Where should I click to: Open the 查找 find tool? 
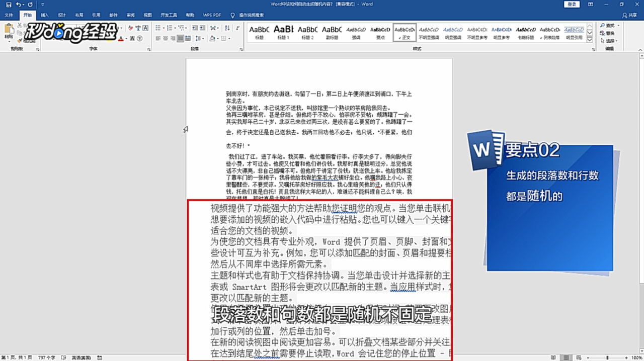click(x=608, y=25)
